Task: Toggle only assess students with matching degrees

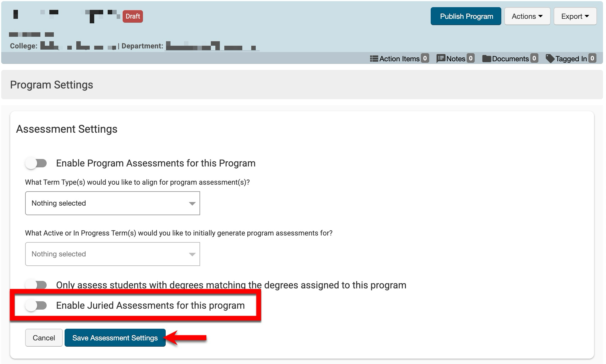Action: click(36, 285)
